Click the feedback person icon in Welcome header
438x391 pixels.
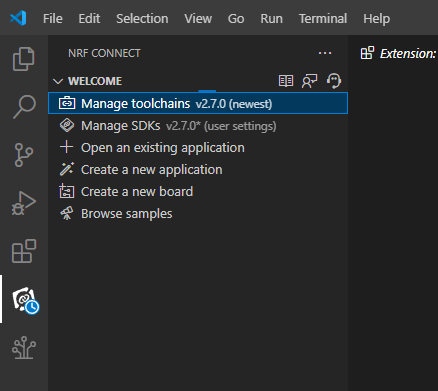click(x=309, y=81)
